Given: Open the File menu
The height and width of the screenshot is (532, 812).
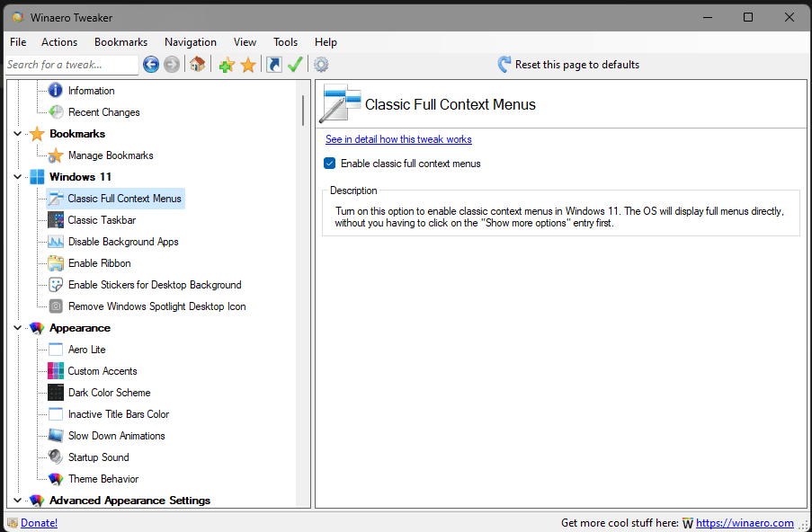Looking at the screenshot, I should pos(18,42).
